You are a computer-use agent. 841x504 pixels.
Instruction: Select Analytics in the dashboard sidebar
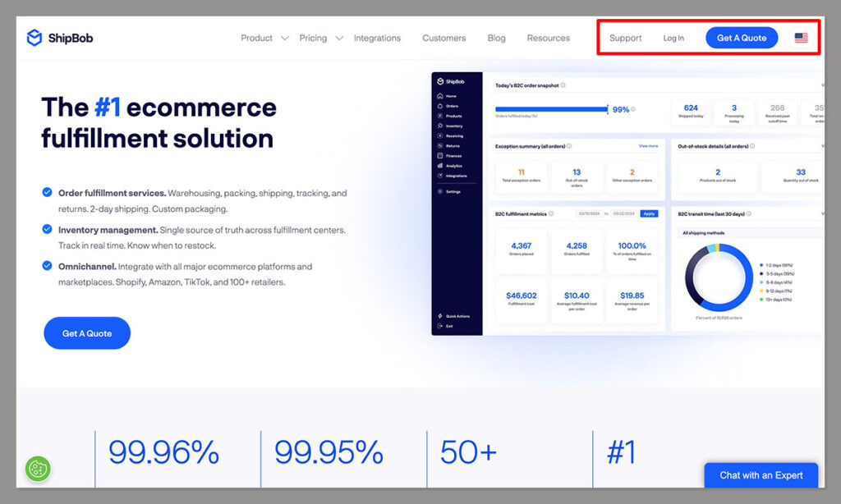click(x=449, y=166)
